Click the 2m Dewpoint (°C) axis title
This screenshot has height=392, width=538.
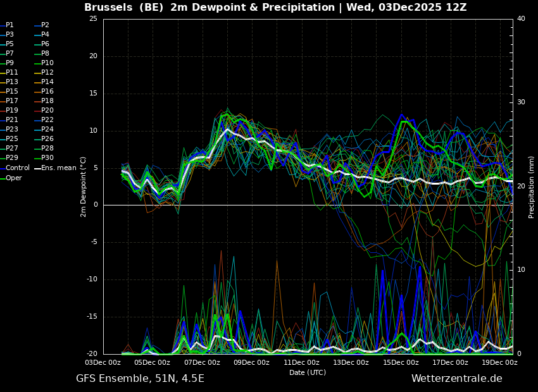pyautogui.click(x=84, y=187)
